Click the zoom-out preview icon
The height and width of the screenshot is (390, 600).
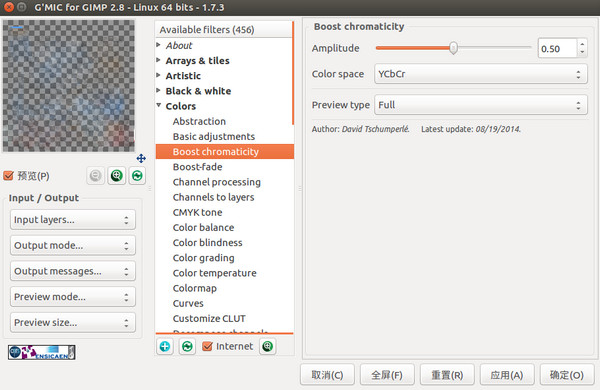tap(96, 176)
